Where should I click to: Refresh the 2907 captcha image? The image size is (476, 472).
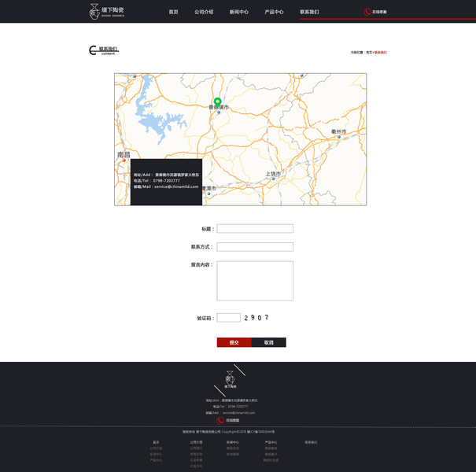[256, 318]
